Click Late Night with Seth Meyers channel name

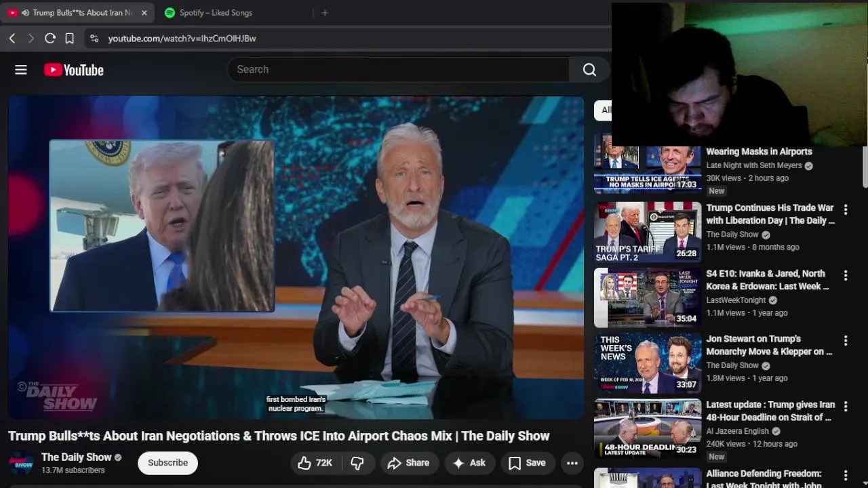(x=754, y=165)
